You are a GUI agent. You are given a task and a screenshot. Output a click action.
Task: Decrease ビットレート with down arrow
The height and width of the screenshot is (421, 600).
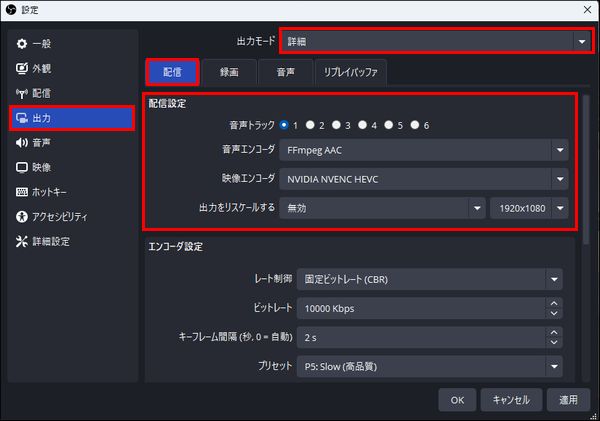554,313
